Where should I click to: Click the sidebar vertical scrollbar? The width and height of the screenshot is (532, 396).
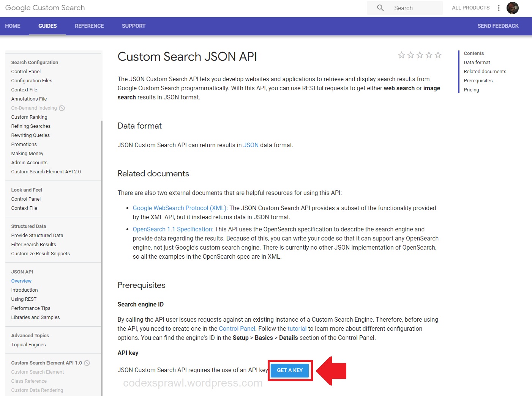pos(101,258)
